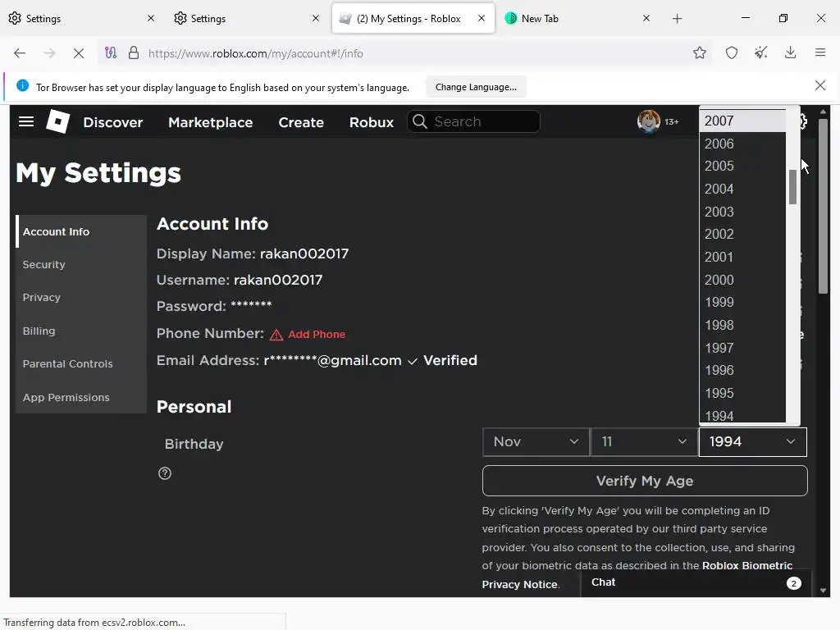Choose 2002 from the year list
Viewport: 840px width, 630px height.
pyautogui.click(x=742, y=234)
